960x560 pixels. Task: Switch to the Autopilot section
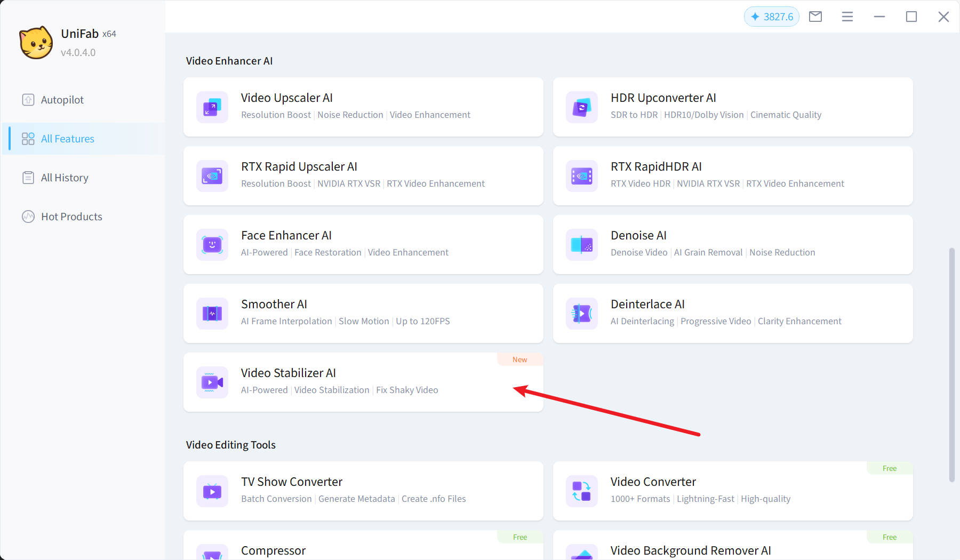click(x=62, y=100)
